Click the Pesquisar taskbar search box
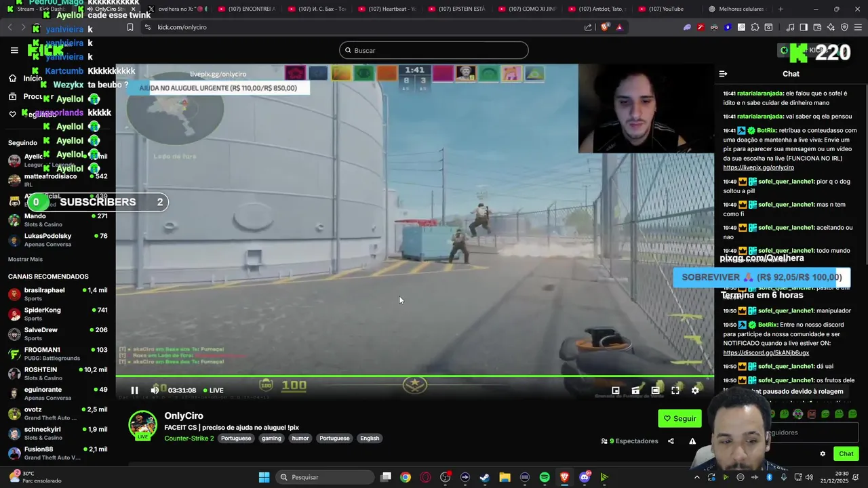The image size is (868, 488). point(324,477)
